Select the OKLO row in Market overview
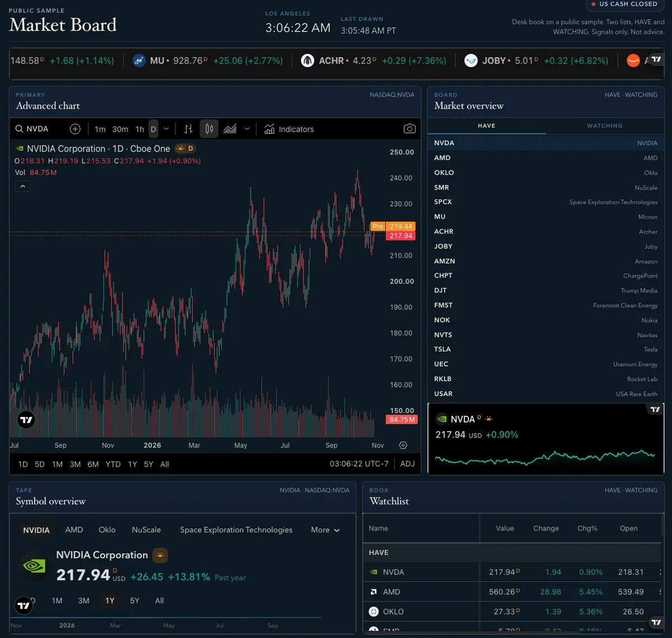 546,173
